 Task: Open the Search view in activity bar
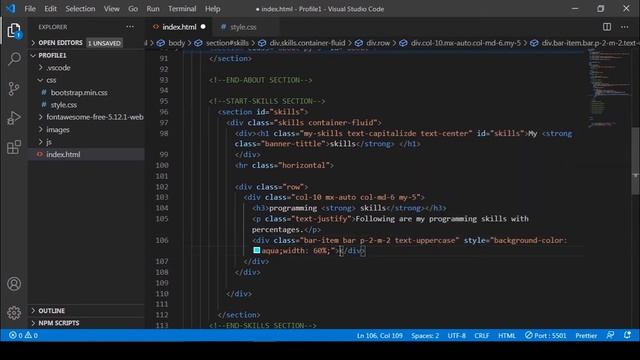14,60
